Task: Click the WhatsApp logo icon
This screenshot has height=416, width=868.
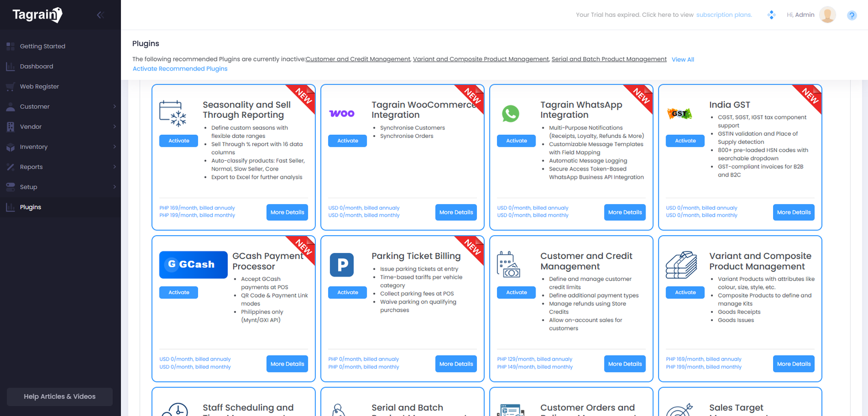Action: [510, 114]
